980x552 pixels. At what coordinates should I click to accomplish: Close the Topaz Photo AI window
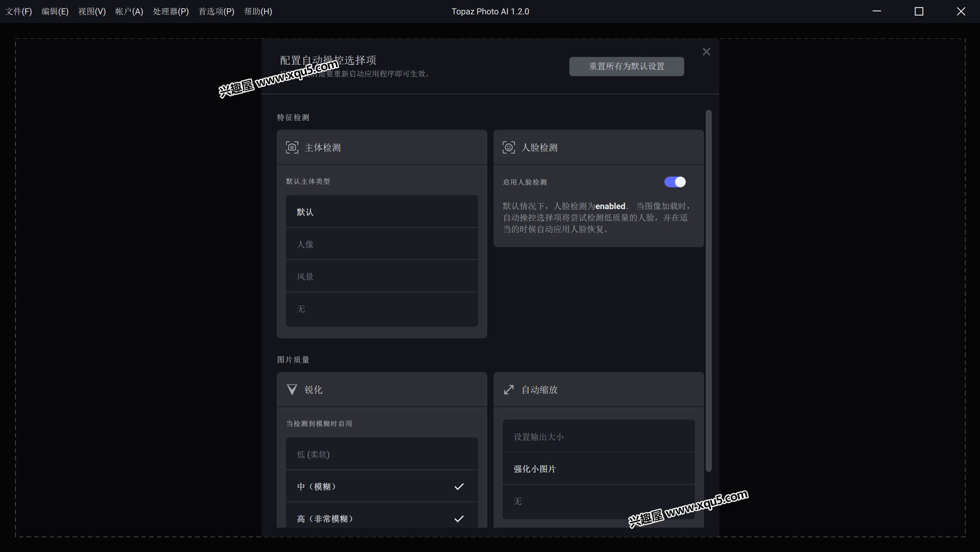(x=961, y=11)
